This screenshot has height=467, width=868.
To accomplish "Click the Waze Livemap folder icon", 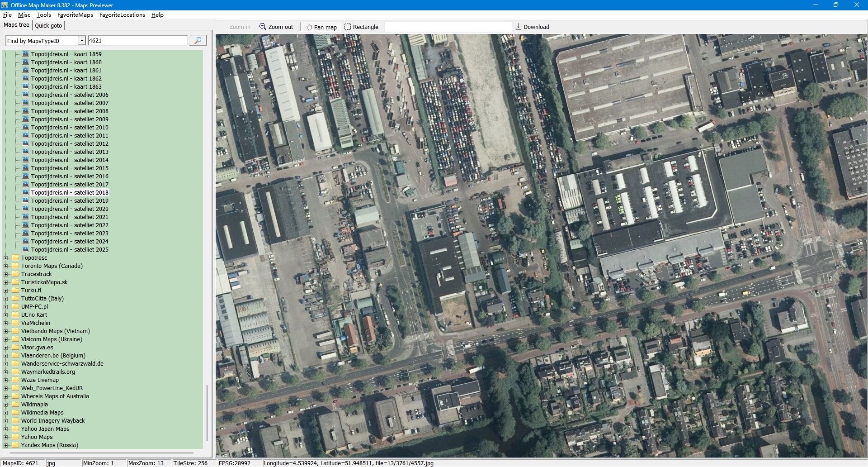I will click(x=15, y=380).
